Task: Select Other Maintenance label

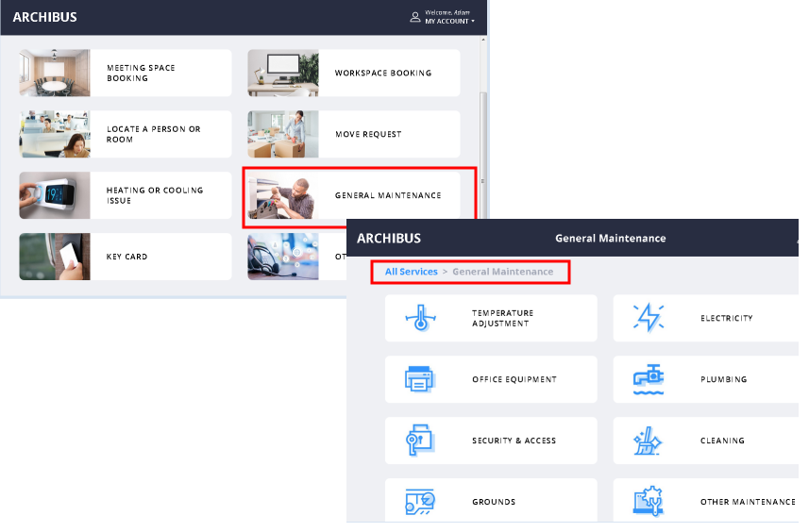Action: [748, 502]
